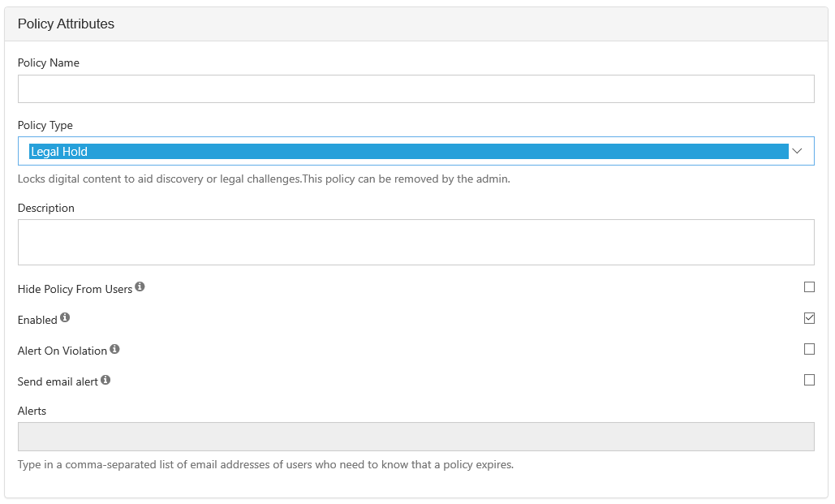
Task: Uncheck the Enabled checkbox
Action: point(809,317)
